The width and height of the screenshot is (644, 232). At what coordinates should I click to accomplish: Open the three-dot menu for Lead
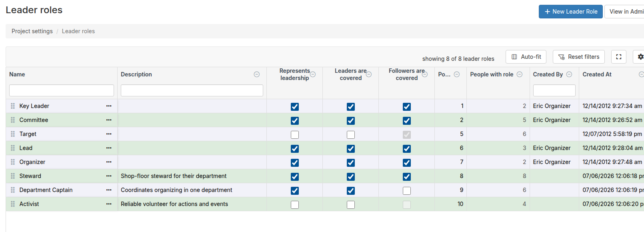(109, 148)
